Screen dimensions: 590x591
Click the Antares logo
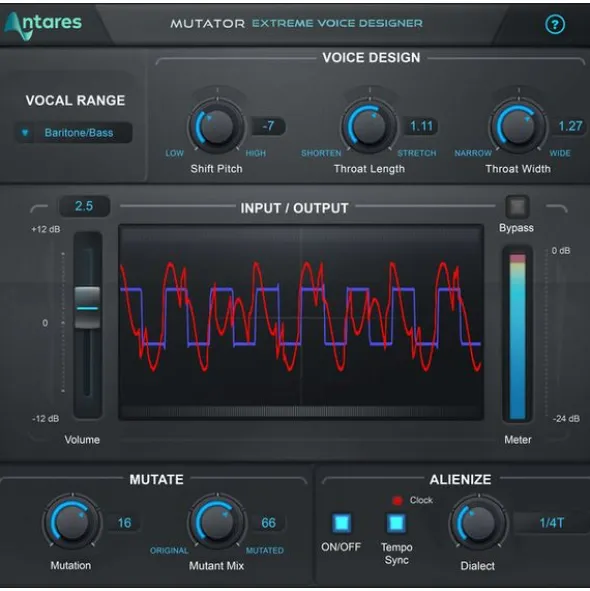pyautogui.click(x=43, y=25)
